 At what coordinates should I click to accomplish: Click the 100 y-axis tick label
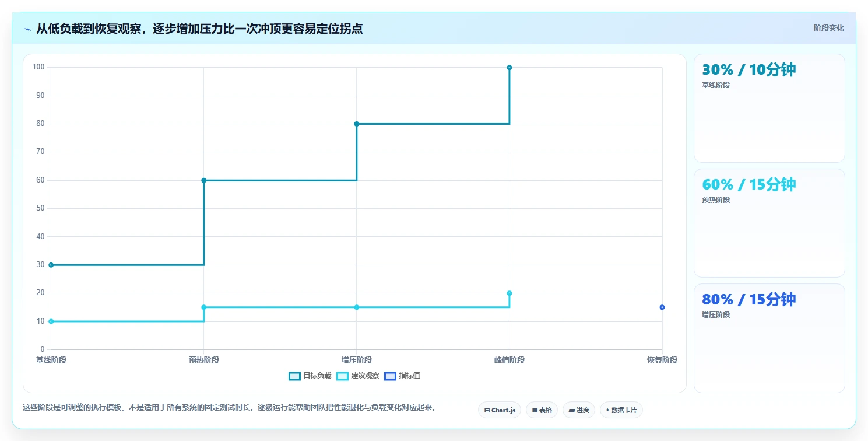(x=39, y=67)
